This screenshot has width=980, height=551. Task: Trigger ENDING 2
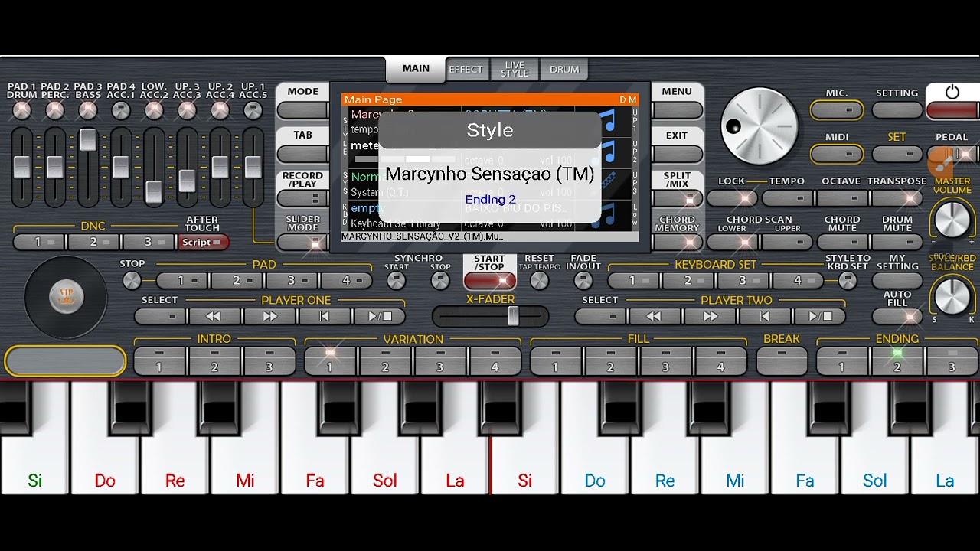897,361
